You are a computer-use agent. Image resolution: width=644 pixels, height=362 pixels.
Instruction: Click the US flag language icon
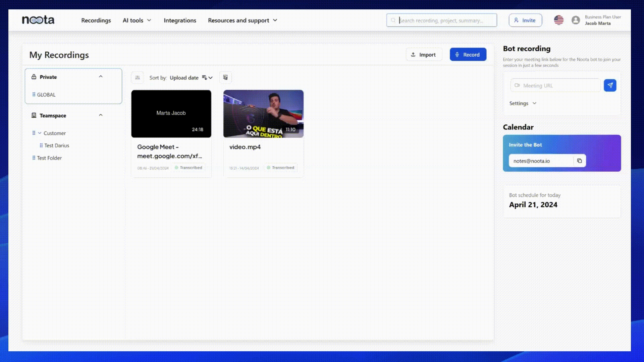(x=558, y=20)
